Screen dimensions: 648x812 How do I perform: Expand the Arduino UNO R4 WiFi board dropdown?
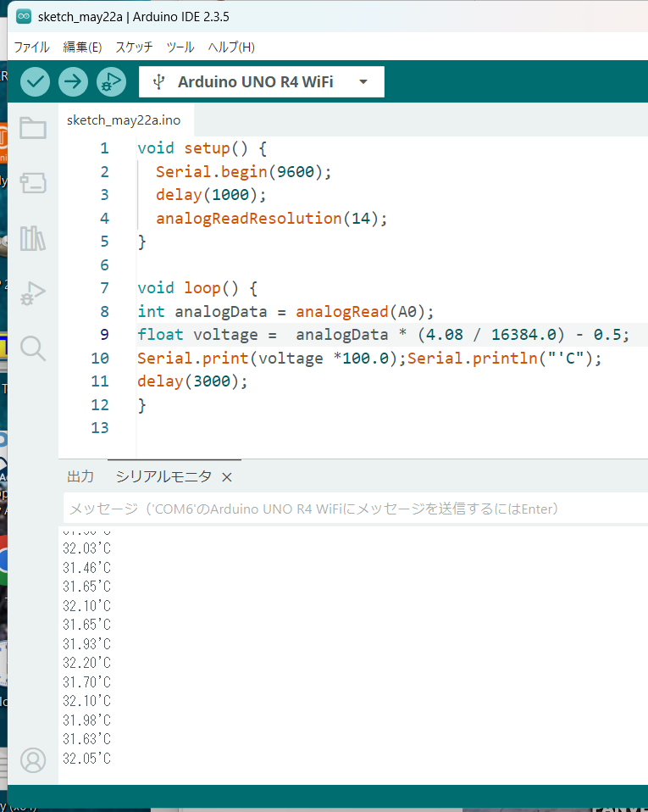click(363, 82)
